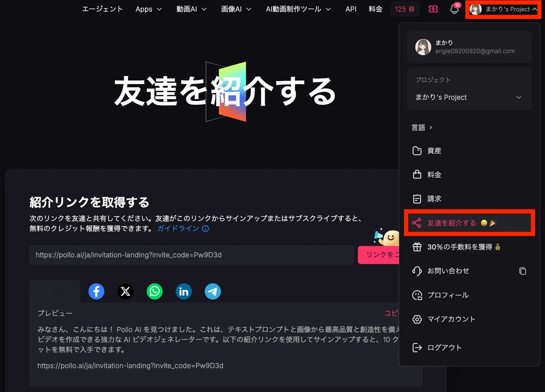Click the clipboard icon for 請求
This screenshot has height=392, width=545.
pos(417,199)
